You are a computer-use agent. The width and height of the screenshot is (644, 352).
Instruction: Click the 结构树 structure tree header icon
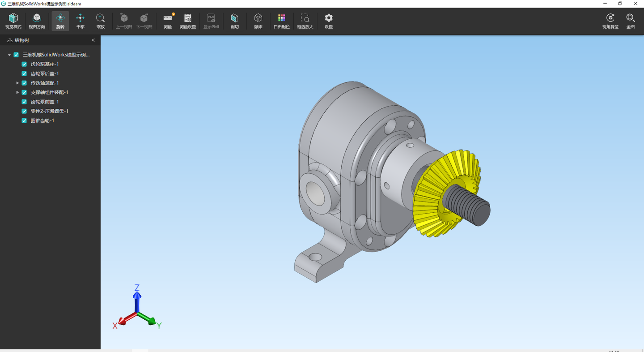click(10, 40)
